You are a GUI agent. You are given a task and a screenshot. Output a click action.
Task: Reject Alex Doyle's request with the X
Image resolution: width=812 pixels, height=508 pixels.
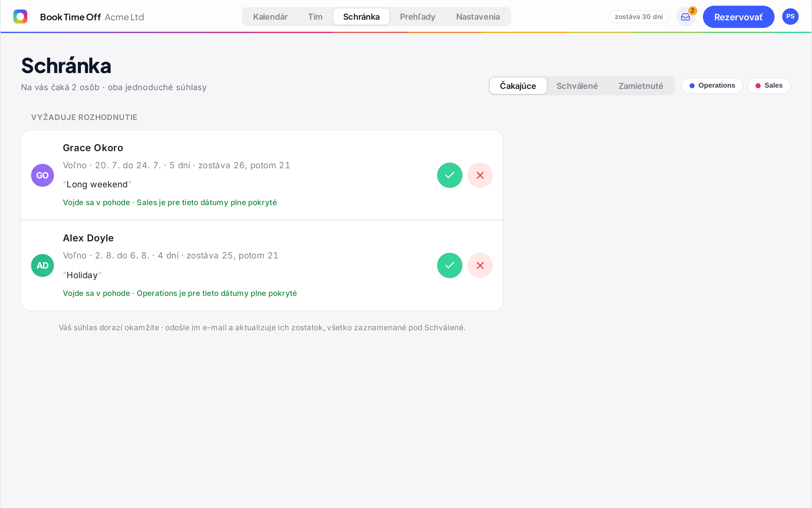pyautogui.click(x=480, y=265)
